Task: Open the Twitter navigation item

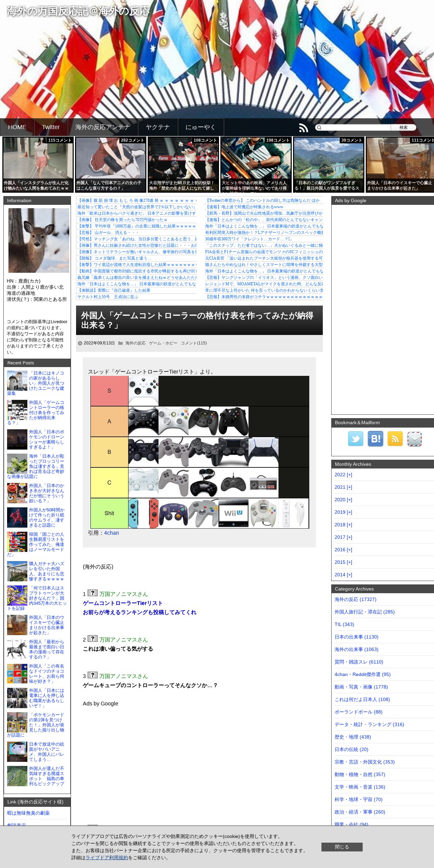Action: 51,127
